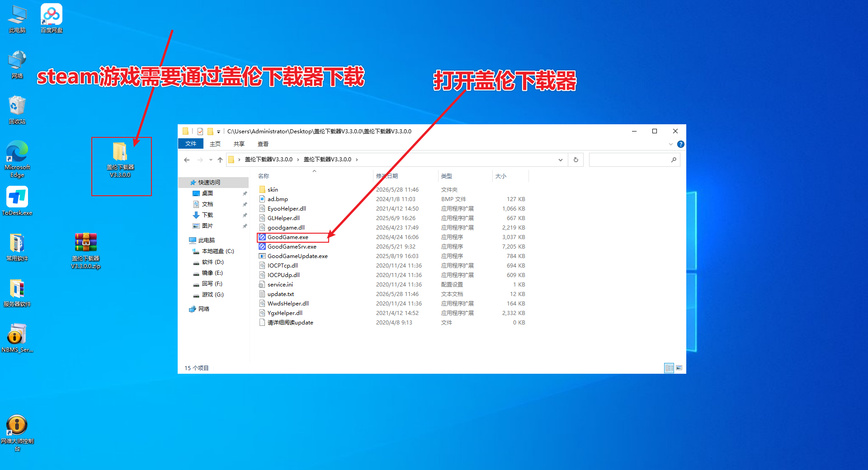The width and height of the screenshot is (868, 470).
Task: Open the 此电脑 desktop icon
Action: point(17,19)
